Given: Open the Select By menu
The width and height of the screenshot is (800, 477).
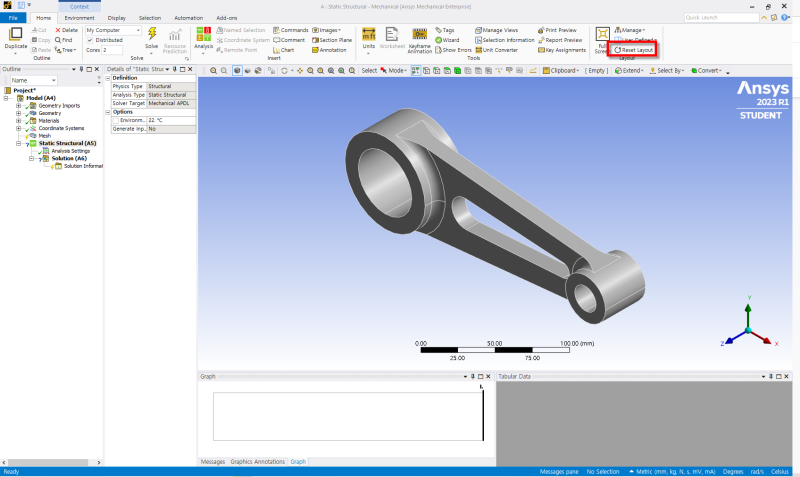Looking at the screenshot, I should [x=667, y=71].
